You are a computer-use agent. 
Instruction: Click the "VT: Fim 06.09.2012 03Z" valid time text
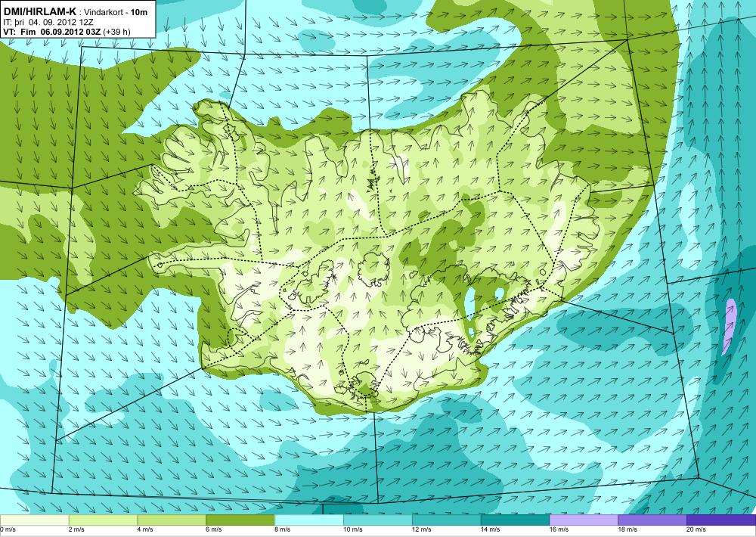pos(52,32)
